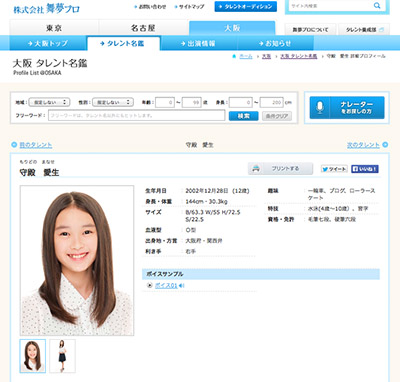This screenshot has height=382, width=400.
Task: Go to 次のタレント link
Action: pos(363,145)
